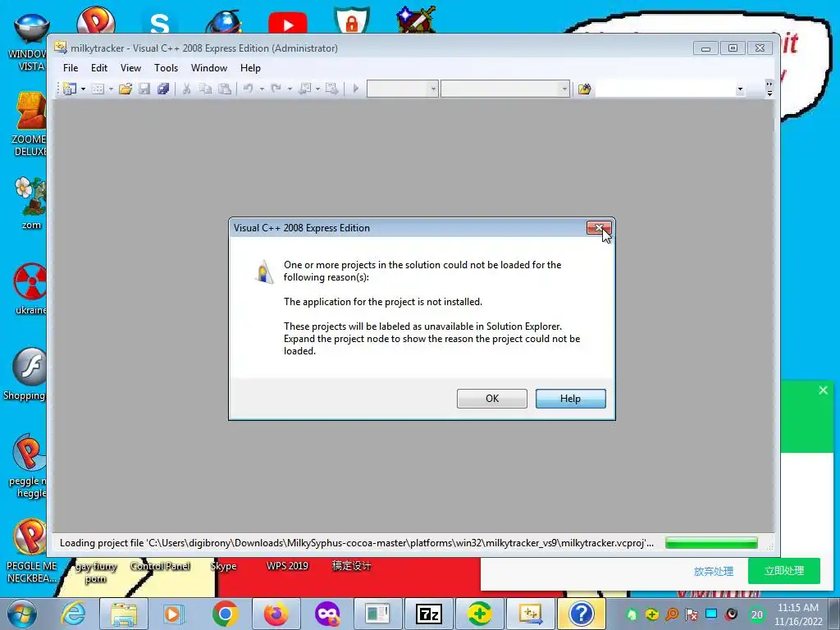This screenshot has width=840, height=630.
Task: Click the Find in Files toolbar icon
Action: pyautogui.click(x=584, y=89)
